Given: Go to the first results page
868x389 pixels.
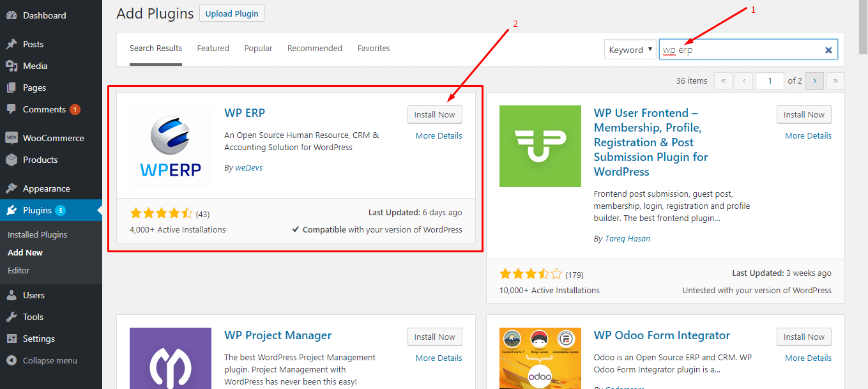Looking at the screenshot, I should click(x=723, y=80).
